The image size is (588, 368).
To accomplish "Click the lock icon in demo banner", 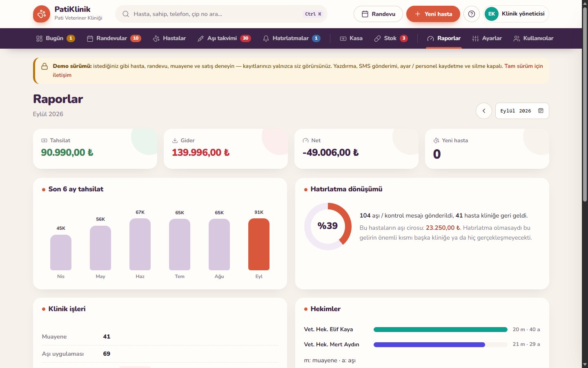I will pos(45,66).
